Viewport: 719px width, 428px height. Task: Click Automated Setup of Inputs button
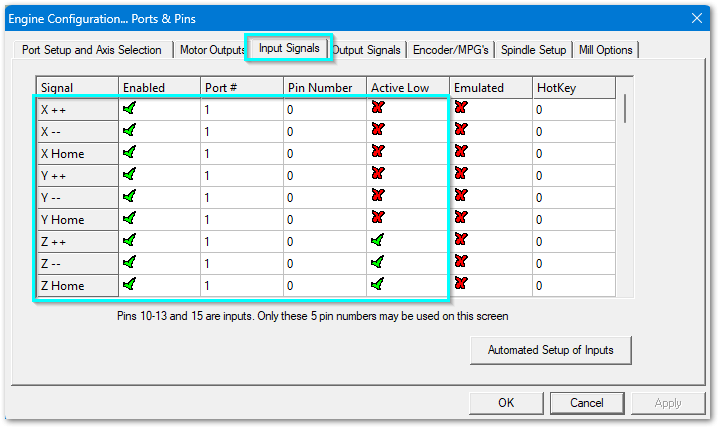(550, 350)
